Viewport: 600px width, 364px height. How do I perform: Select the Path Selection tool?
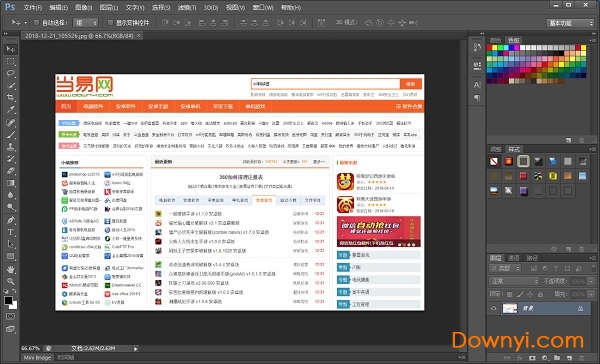point(10,244)
